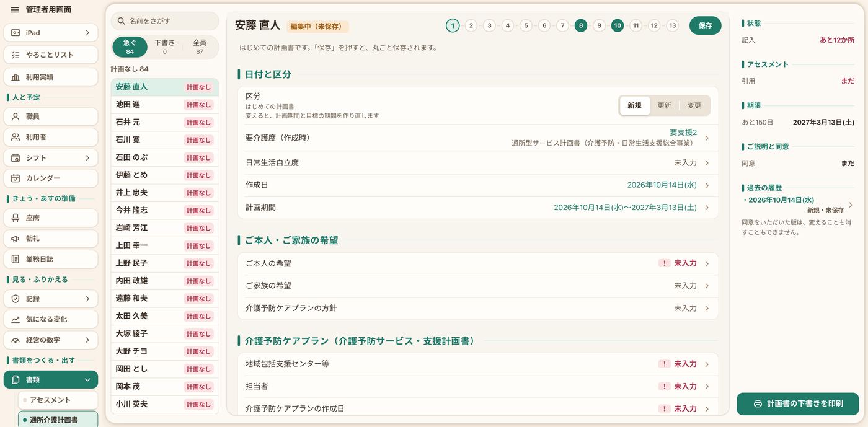Image resolution: width=868 pixels, height=427 pixels.
Task: Switch to 急ぐ 84 tab
Action: pos(130,46)
